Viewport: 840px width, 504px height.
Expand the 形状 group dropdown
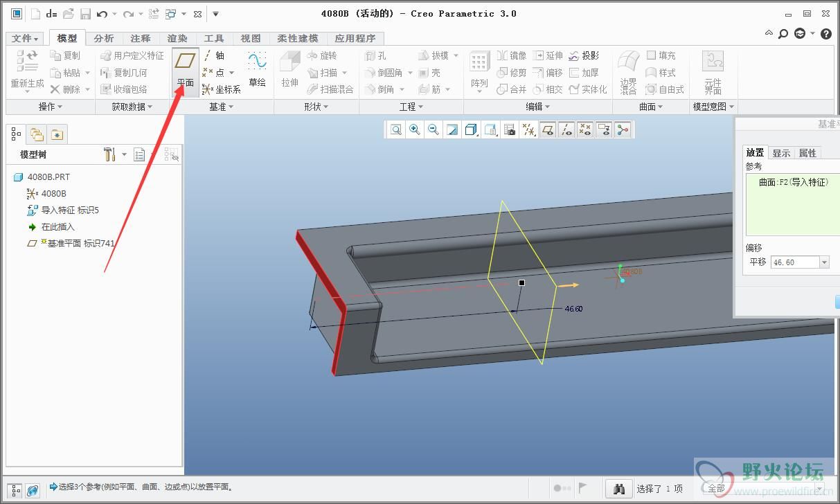pyautogui.click(x=316, y=107)
